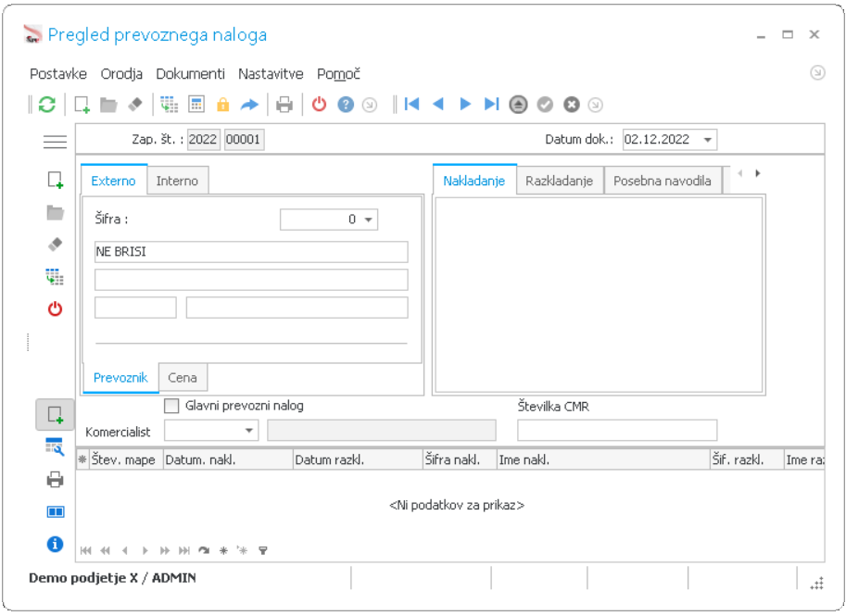Click the blue info icon in sidebar
This screenshot has height=616, width=846.
tap(55, 544)
